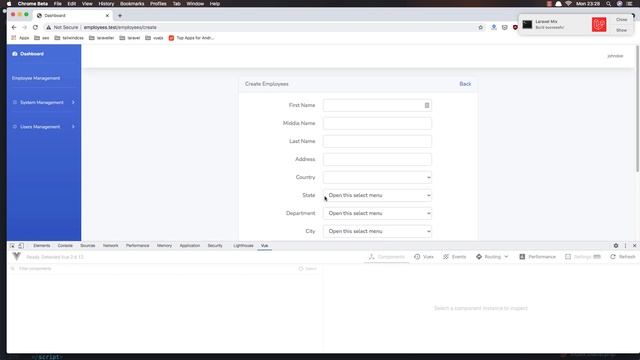Click into the First Name field

pos(377,105)
